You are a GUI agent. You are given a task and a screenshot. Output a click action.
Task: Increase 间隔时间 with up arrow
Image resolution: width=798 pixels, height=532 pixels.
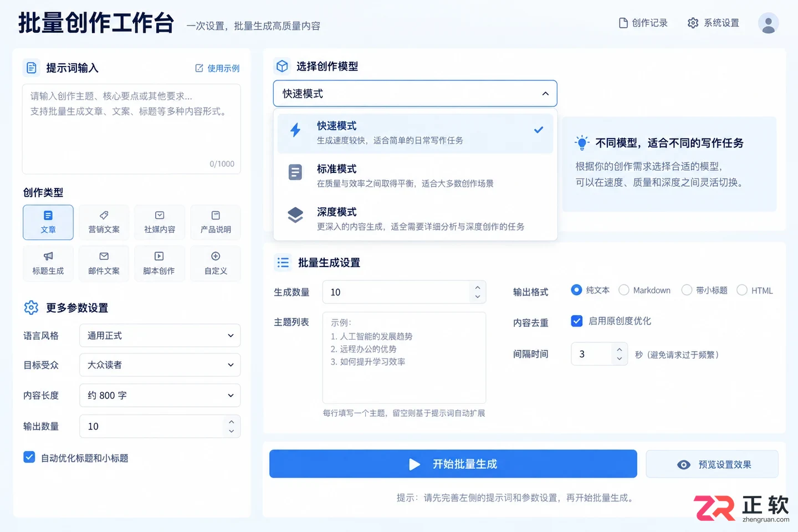pos(620,350)
